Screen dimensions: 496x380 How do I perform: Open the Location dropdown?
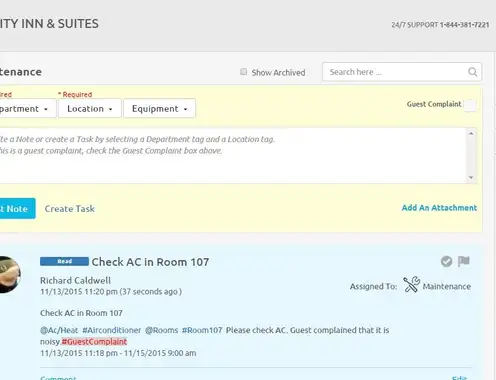click(x=90, y=108)
